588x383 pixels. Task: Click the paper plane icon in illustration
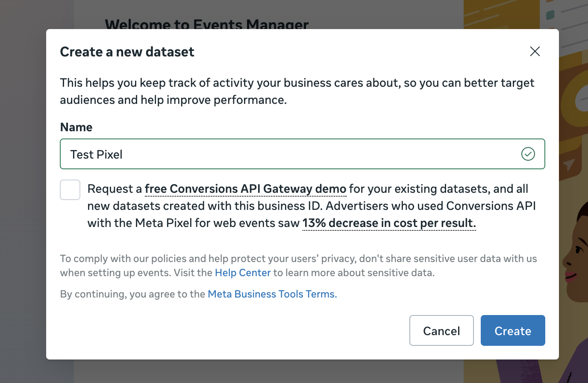[569, 165]
